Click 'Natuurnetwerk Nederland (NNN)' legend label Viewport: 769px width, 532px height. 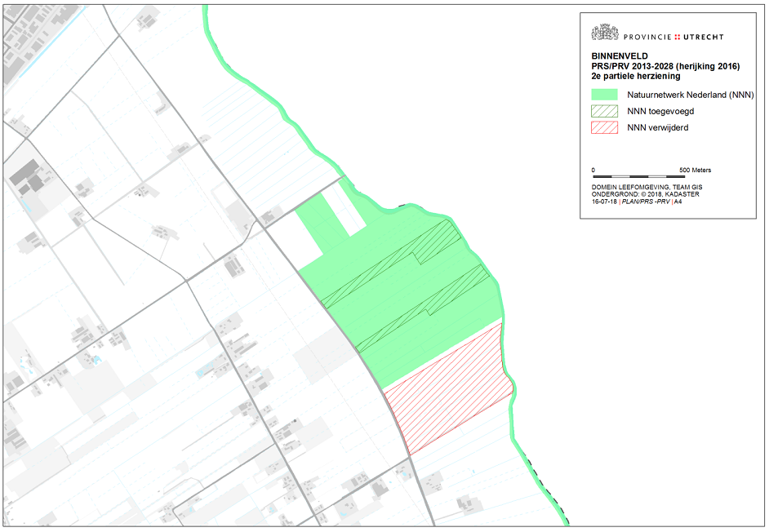click(691, 95)
